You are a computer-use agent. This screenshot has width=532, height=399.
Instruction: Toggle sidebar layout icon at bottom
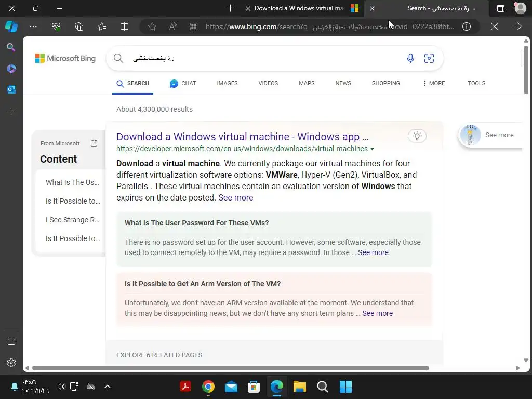[11, 342]
